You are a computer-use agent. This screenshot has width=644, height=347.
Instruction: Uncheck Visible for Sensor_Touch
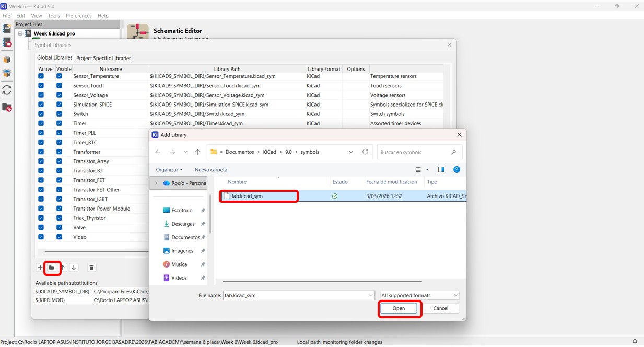tap(59, 86)
